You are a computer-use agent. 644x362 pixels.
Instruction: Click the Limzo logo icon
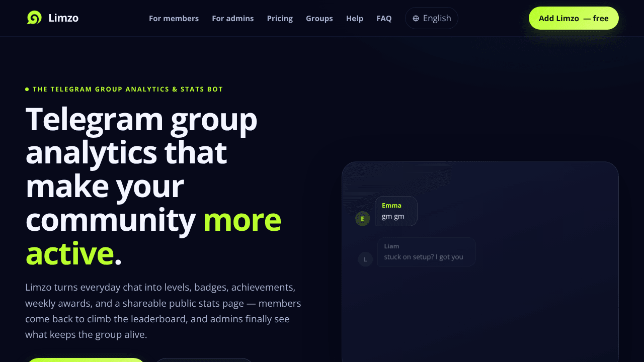click(x=34, y=18)
